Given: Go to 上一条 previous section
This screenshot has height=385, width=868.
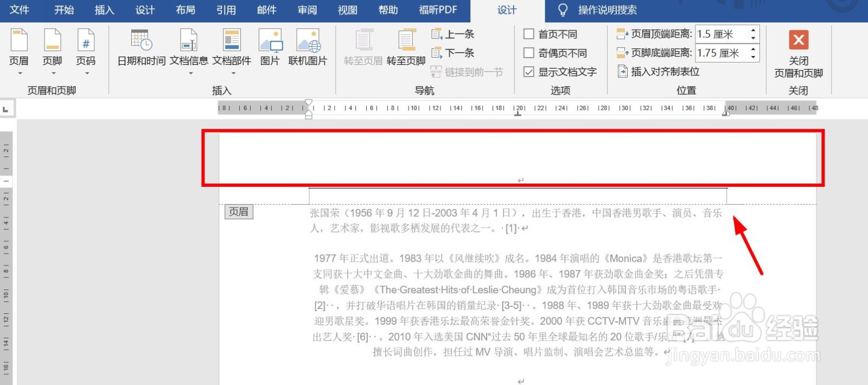Looking at the screenshot, I should tap(453, 34).
